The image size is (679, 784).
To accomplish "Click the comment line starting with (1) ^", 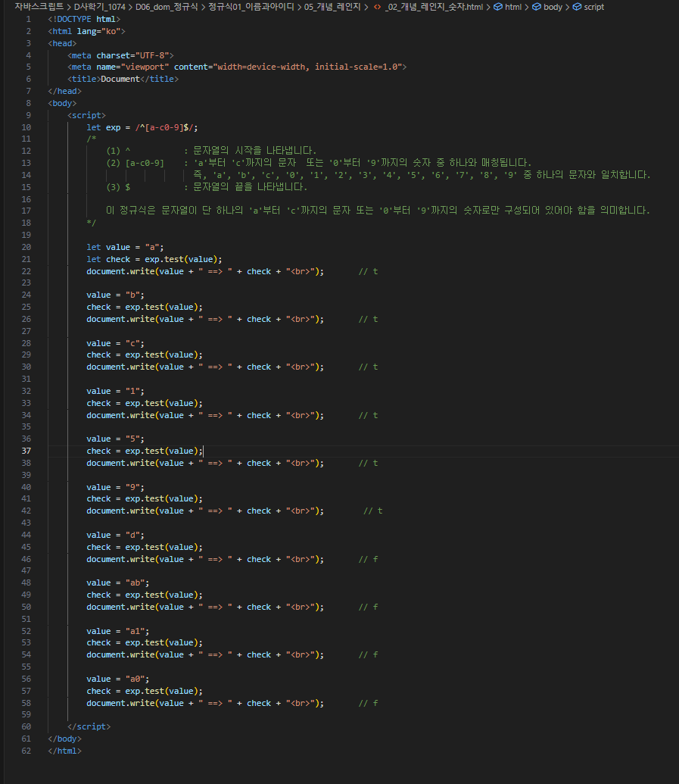I will tap(211, 151).
